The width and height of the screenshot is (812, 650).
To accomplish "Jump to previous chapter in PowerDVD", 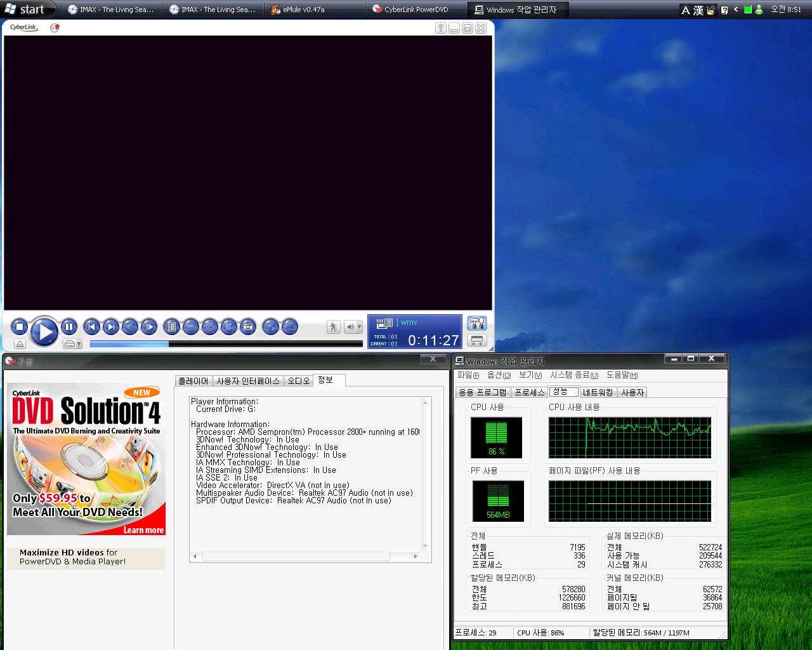I will [92, 327].
